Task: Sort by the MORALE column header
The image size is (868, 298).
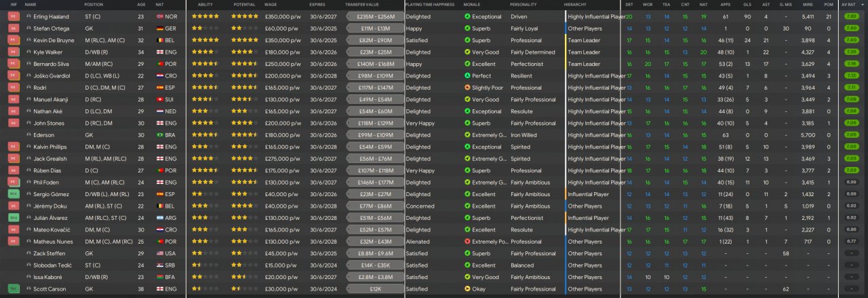Action: 472,5
